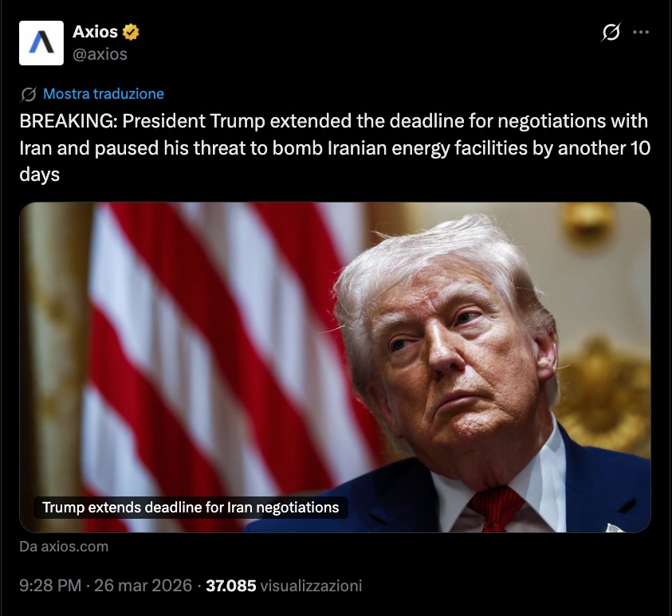The height and width of the screenshot is (616, 672).
Task: Click the 'Trump extends deadline' card caption
Action: (191, 507)
